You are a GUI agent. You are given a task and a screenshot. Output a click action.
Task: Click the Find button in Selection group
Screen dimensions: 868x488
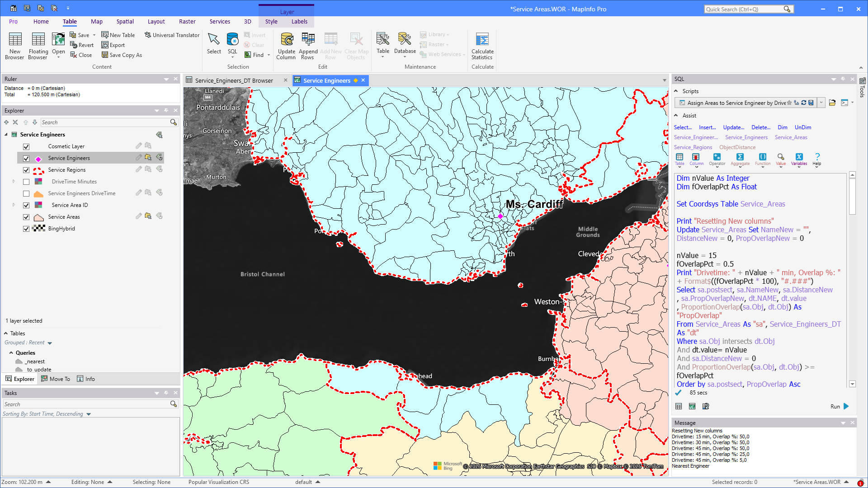tap(257, 55)
